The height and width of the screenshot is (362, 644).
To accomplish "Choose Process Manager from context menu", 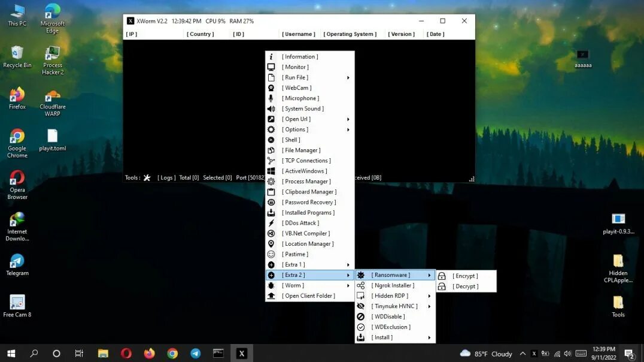I will pyautogui.click(x=310, y=182).
